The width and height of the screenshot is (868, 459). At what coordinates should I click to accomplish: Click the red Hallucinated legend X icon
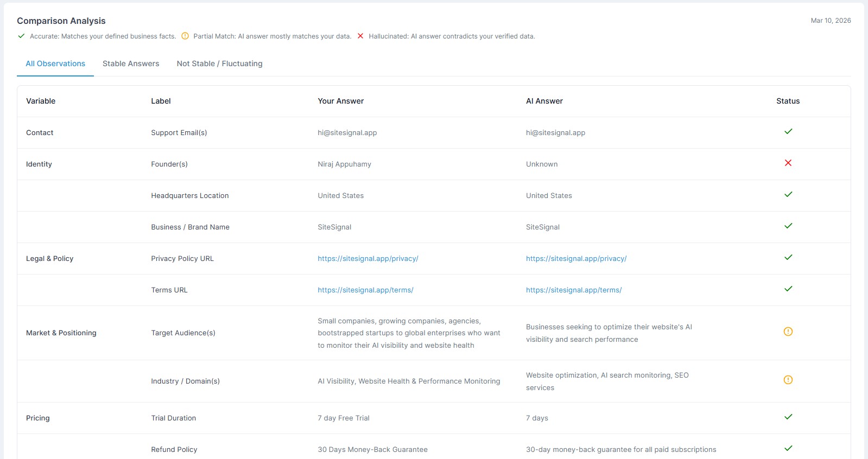pos(360,36)
